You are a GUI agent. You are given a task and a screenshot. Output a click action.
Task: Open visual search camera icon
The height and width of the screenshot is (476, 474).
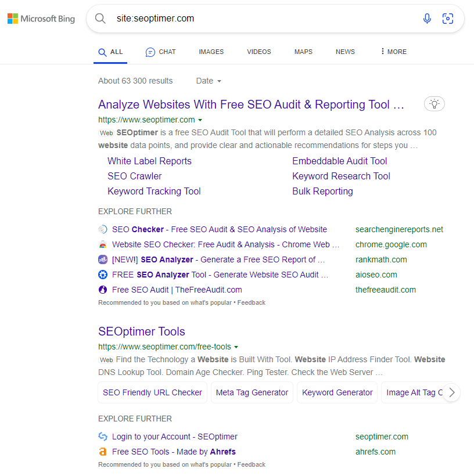pos(448,19)
